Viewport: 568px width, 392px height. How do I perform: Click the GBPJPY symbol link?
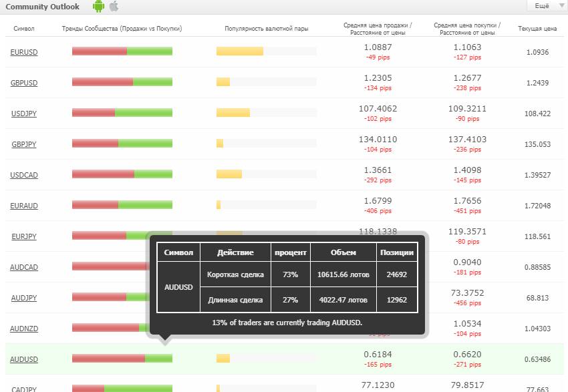(x=24, y=144)
